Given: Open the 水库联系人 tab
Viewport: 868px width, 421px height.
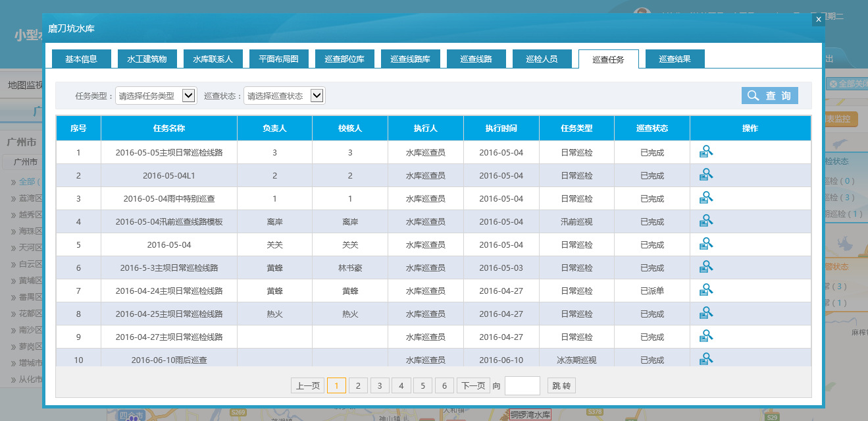Looking at the screenshot, I should 213,59.
